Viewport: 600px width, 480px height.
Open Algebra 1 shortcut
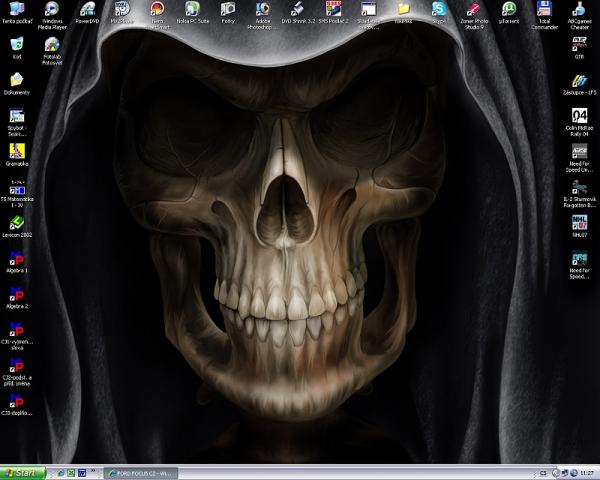(17, 258)
